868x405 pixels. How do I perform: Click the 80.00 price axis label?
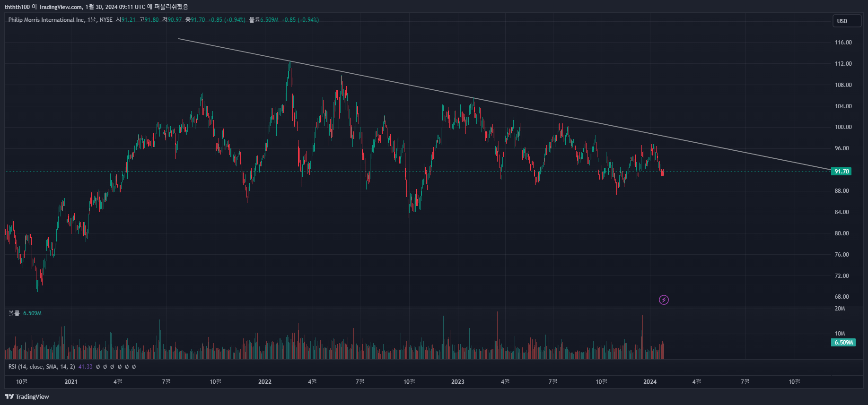(x=842, y=233)
